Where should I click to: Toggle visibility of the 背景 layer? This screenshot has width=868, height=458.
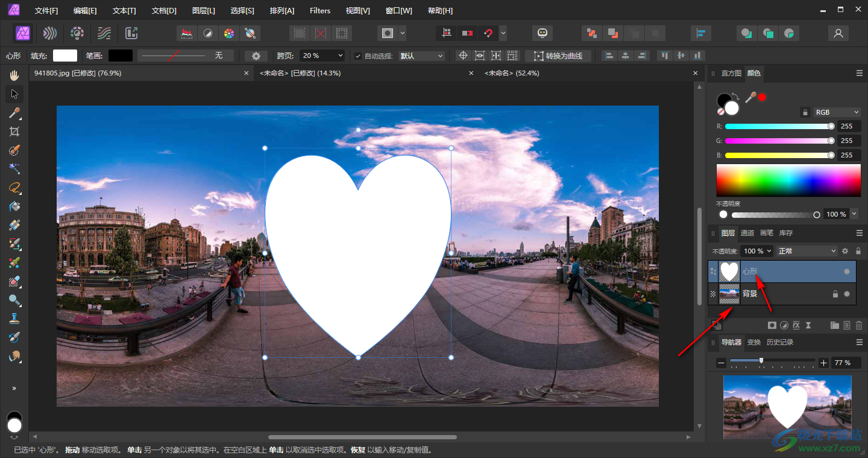(x=847, y=294)
